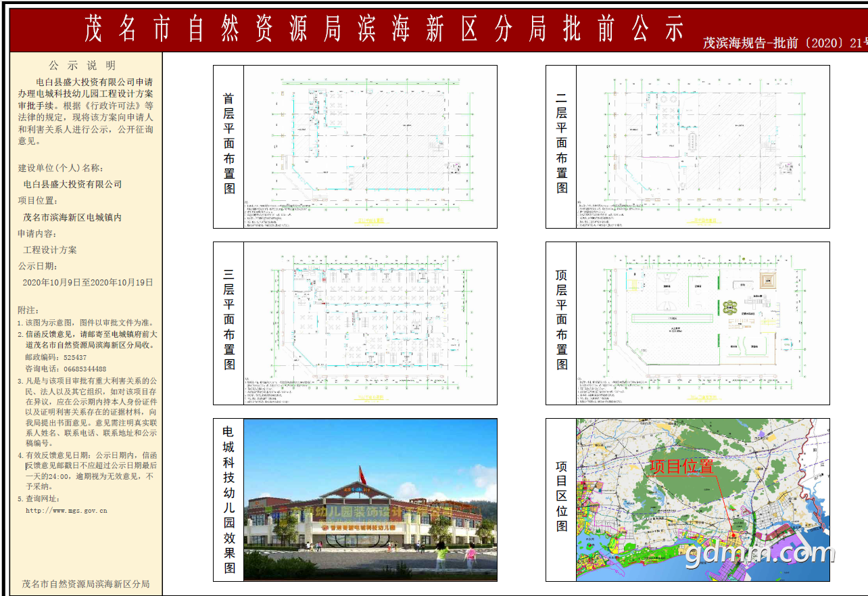Click the main red banner title

(x=384, y=29)
